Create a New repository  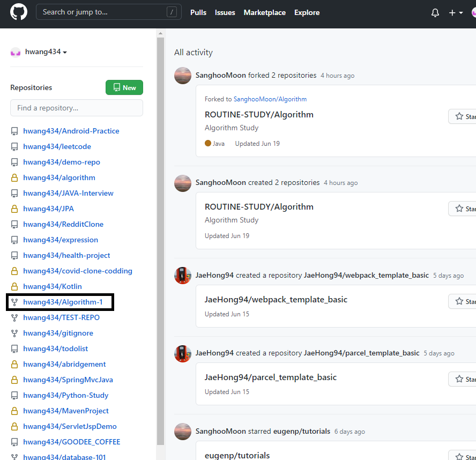(124, 87)
